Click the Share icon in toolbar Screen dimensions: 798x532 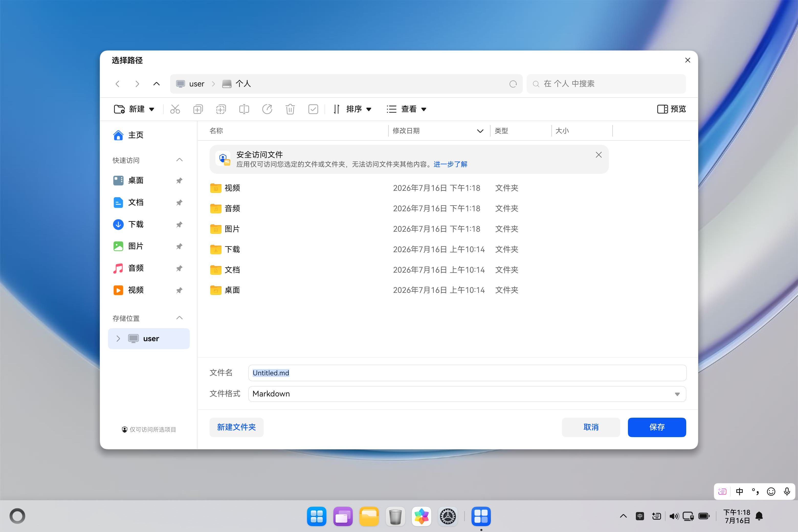[267, 109]
